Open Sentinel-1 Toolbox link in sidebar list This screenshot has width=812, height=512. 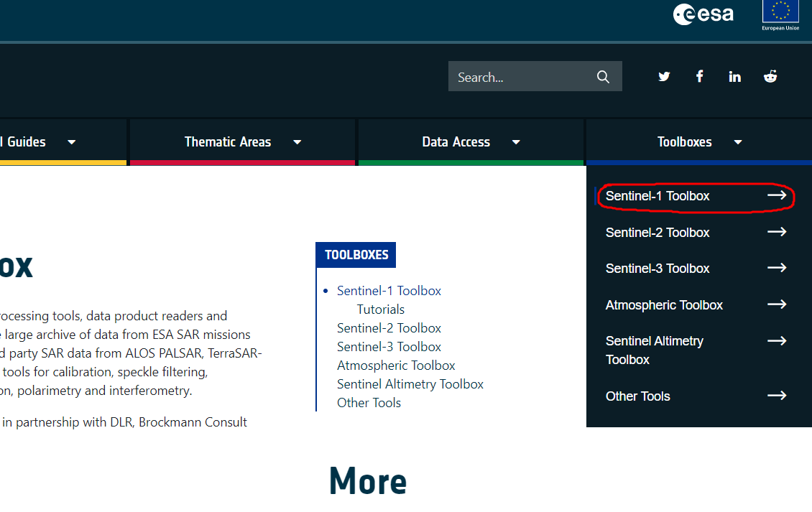tap(389, 290)
